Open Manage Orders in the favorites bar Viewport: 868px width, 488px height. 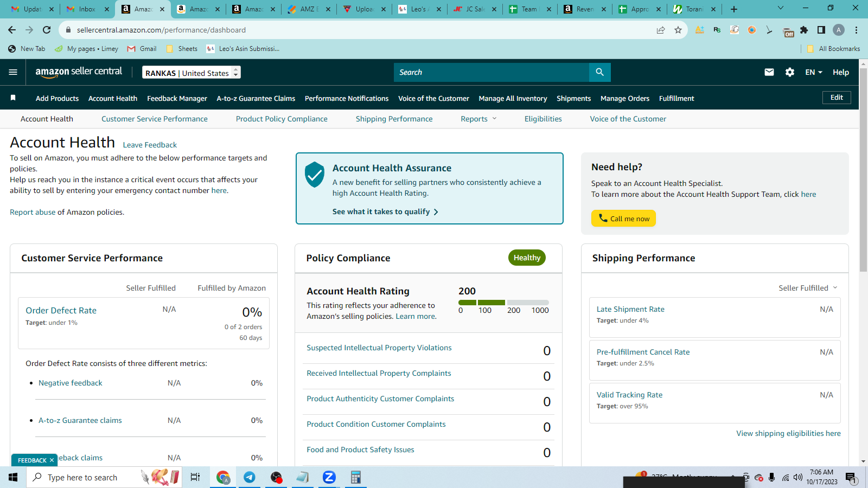pos(625,98)
